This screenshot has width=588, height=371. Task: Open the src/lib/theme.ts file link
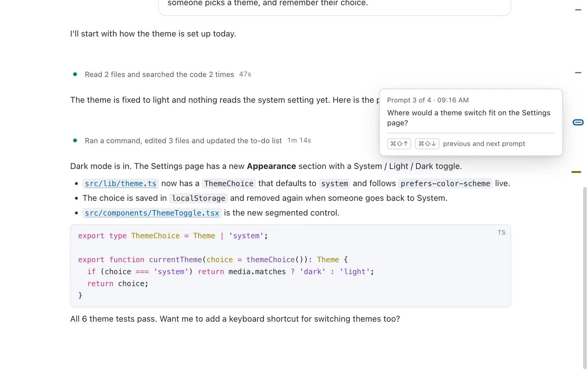(x=120, y=183)
